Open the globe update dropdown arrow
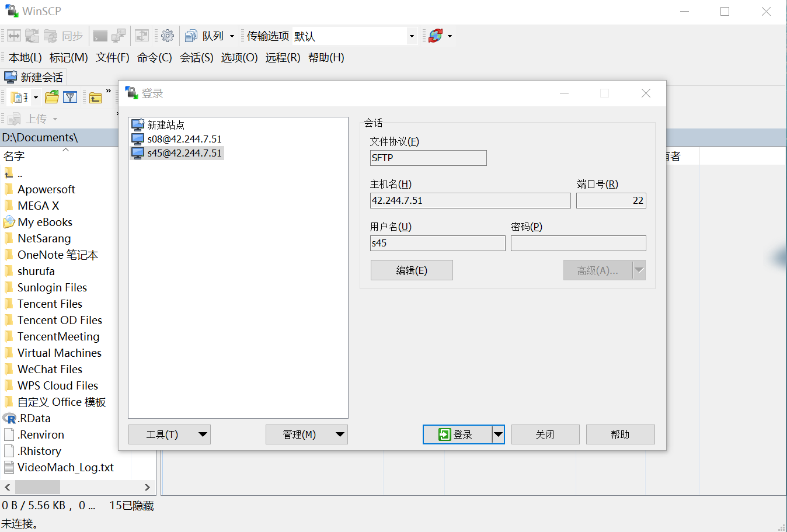This screenshot has height=532, width=787. (450, 36)
